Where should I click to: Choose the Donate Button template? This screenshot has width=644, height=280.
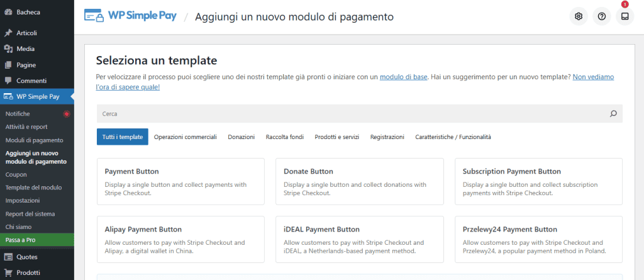click(x=359, y=181)
